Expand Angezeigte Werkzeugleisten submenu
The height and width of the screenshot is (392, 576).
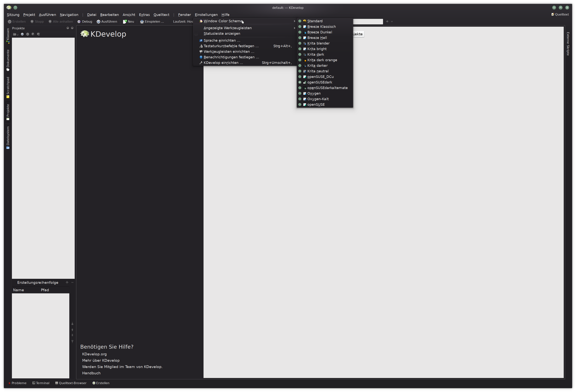pos(245,28)
